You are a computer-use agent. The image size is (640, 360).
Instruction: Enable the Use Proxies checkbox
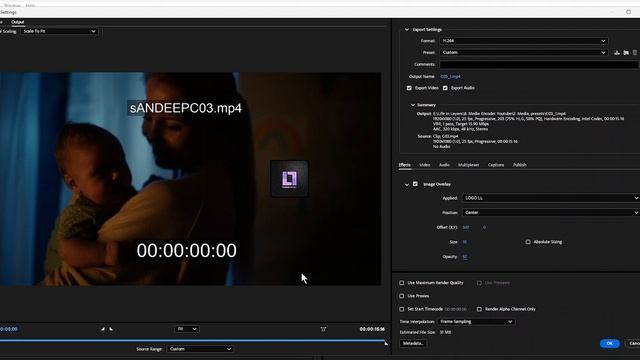click(402, 296)
